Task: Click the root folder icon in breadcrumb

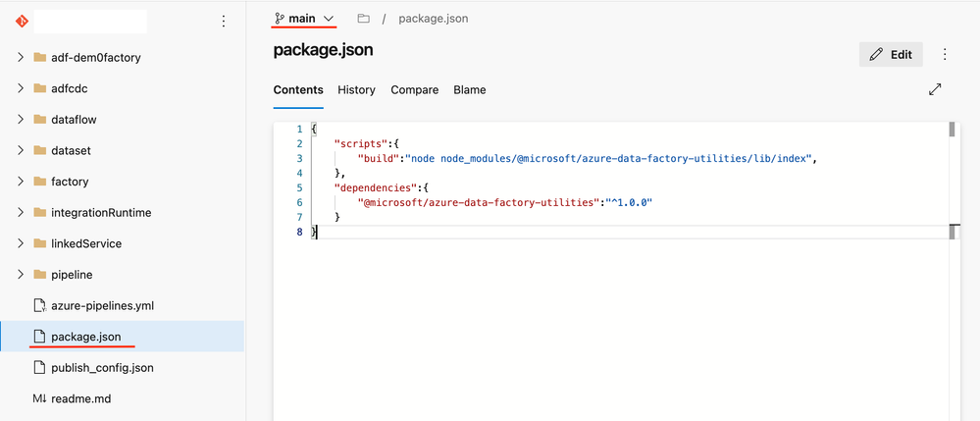Action: [x=363, y=19]
